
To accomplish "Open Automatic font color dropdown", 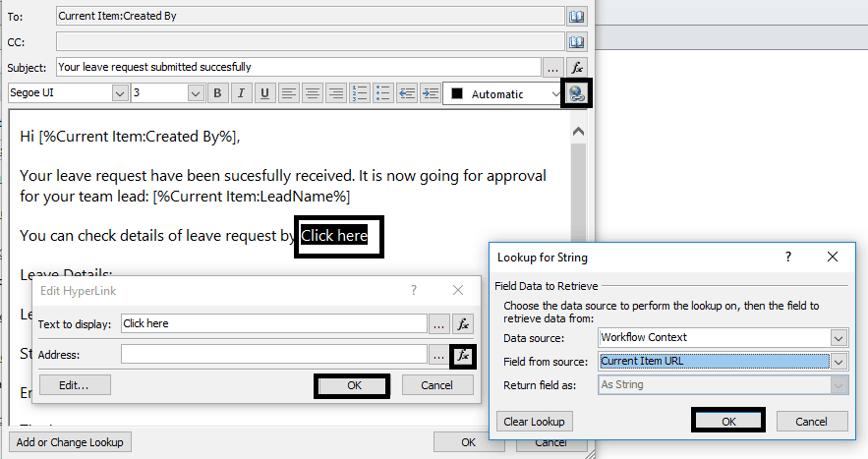I will click(556, 94).
